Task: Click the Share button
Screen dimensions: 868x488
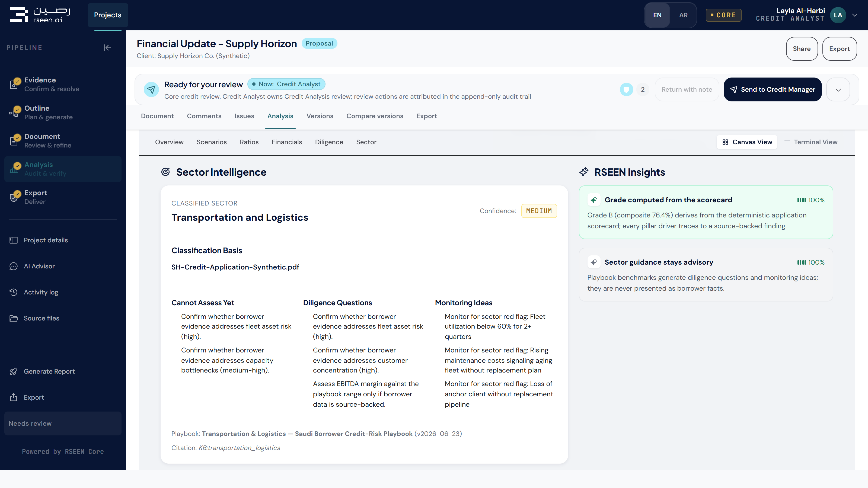Action: (x=802, y=49)
